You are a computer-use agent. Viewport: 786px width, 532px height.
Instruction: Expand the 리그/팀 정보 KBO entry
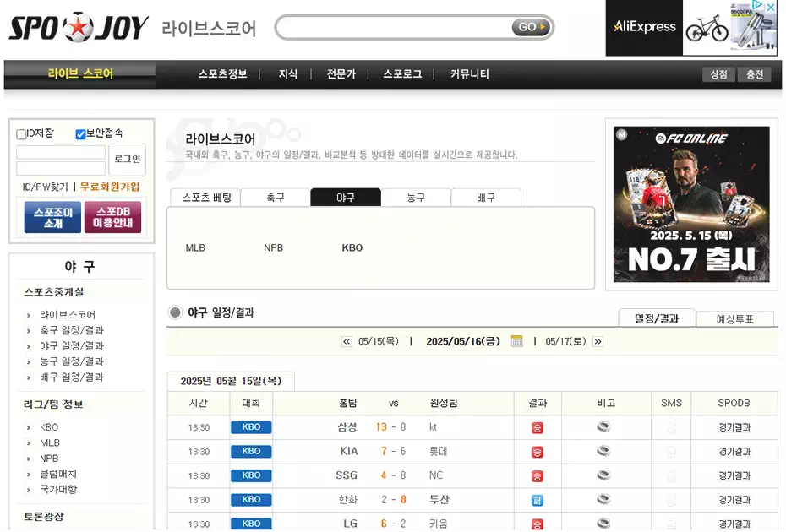click(x=48, y=427)
